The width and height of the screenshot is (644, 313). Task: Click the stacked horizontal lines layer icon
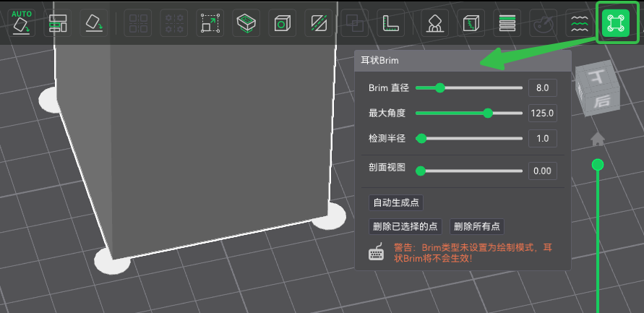(507, 23)
